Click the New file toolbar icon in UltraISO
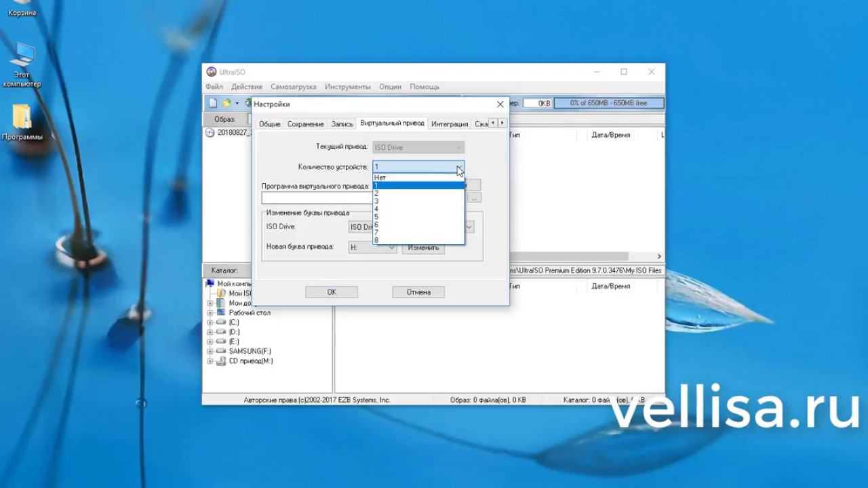868x488 pixels. (x=213, y=103)
